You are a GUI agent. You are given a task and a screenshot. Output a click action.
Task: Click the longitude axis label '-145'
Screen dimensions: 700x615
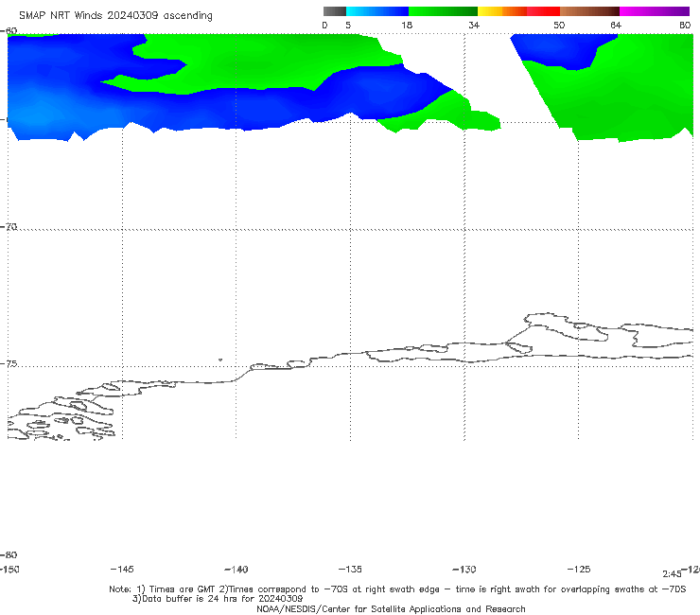click(x=122, y=570)
